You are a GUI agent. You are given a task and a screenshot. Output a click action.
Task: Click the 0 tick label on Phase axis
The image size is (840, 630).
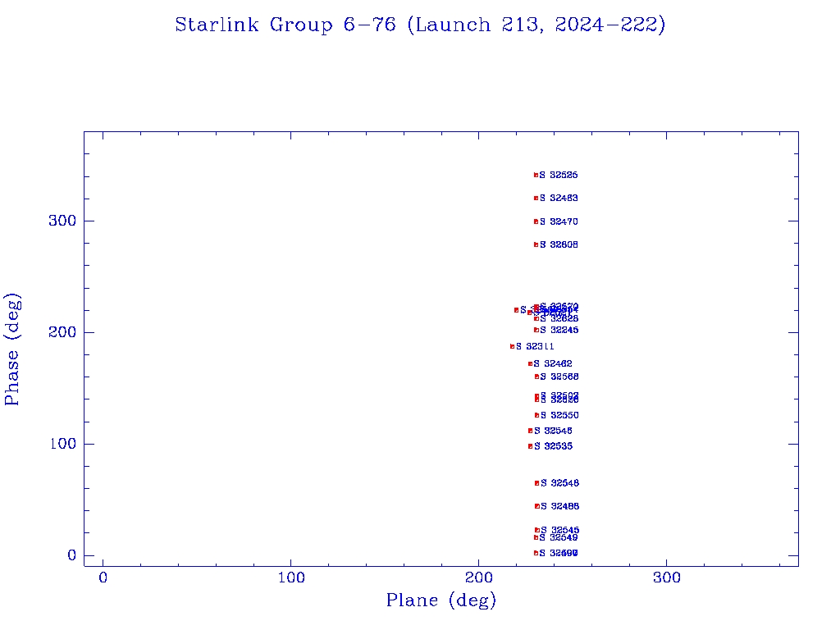[x=72, y=555]
